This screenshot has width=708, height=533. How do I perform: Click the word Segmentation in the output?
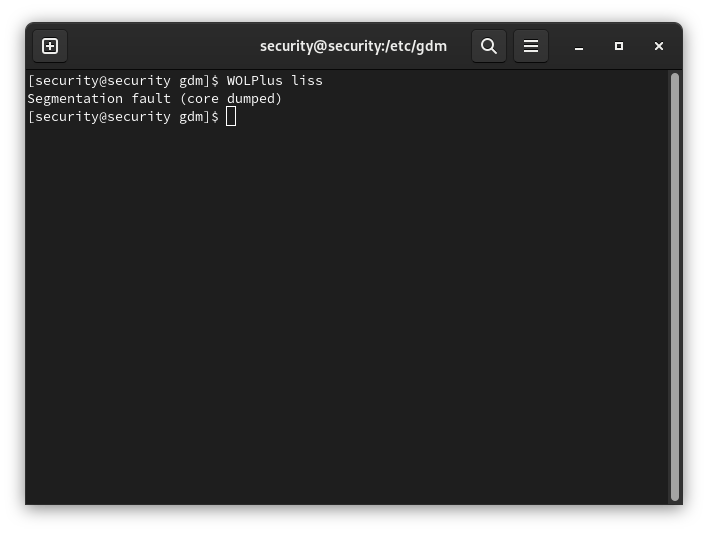[75, 98]
